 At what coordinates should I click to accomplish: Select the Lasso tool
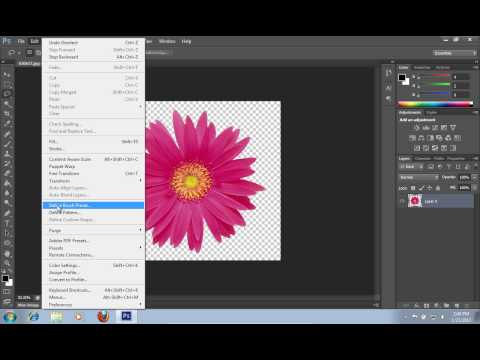[x=7, y=94]
